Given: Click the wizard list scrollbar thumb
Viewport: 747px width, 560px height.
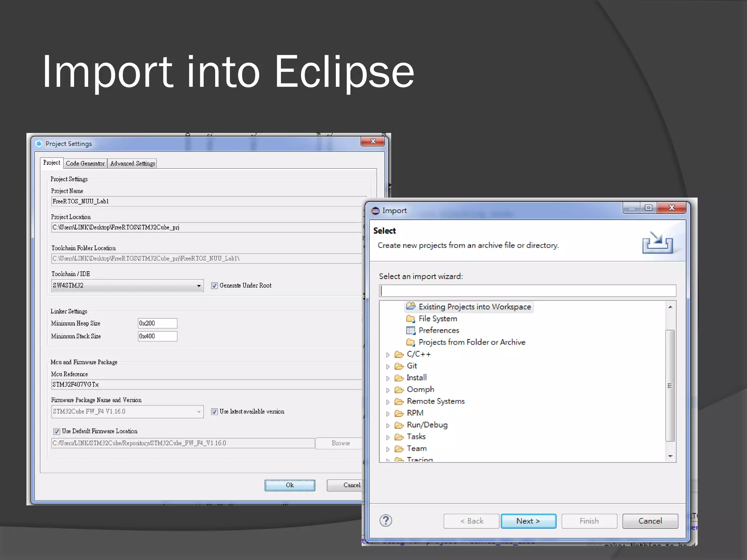Looking at the screenshot, I should click(670, 385).
